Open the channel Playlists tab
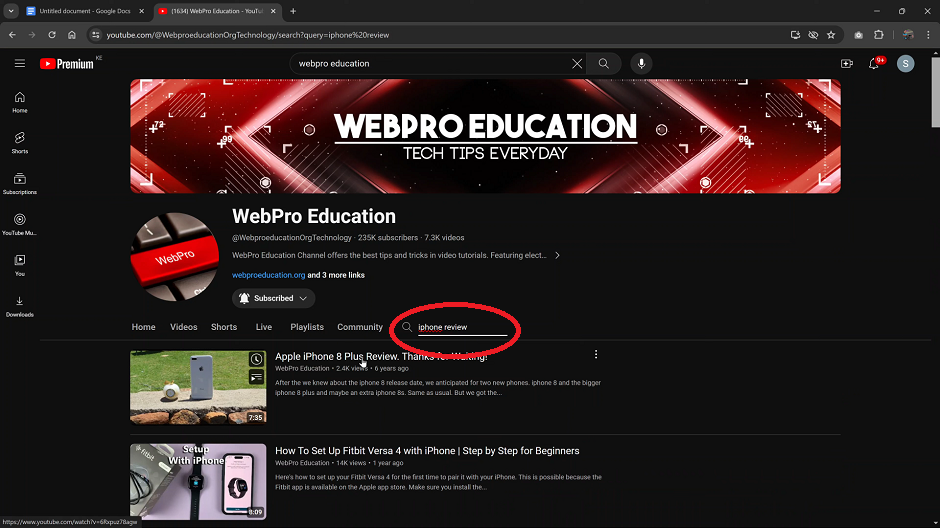 coord(307,327)
